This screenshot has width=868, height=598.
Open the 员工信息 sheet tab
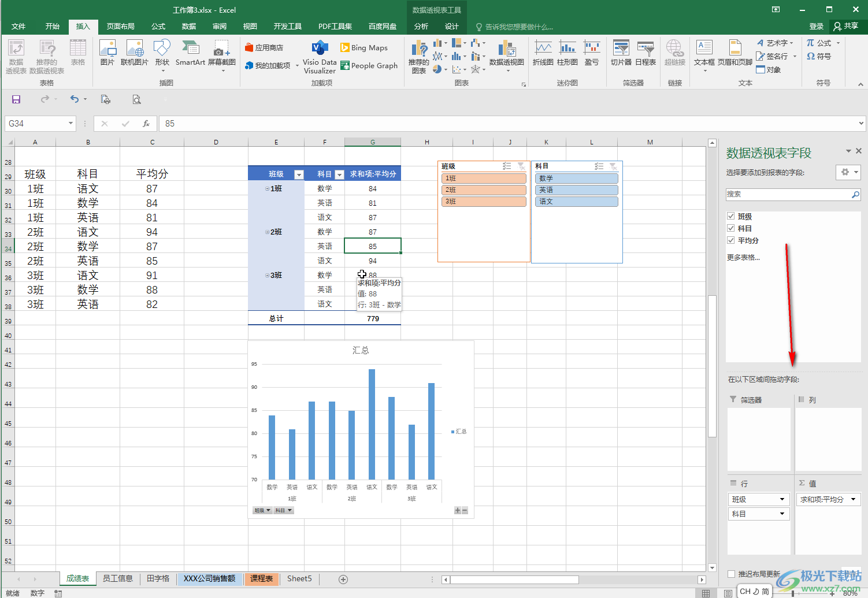pyautogui.click(x=117, y=578)
